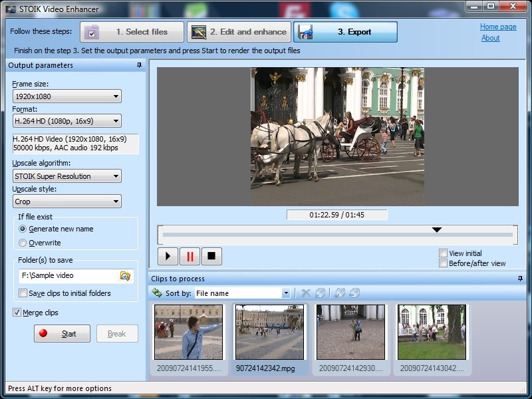This screenshot has width=532, height=399.
Task: Enable Before/after view checkbox
Action: pyautogui.click(x=443, y=263)
